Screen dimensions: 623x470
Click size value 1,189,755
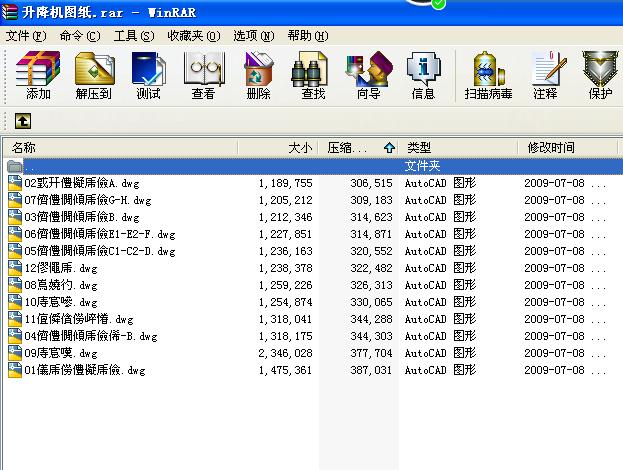click(x=285, y=183)
